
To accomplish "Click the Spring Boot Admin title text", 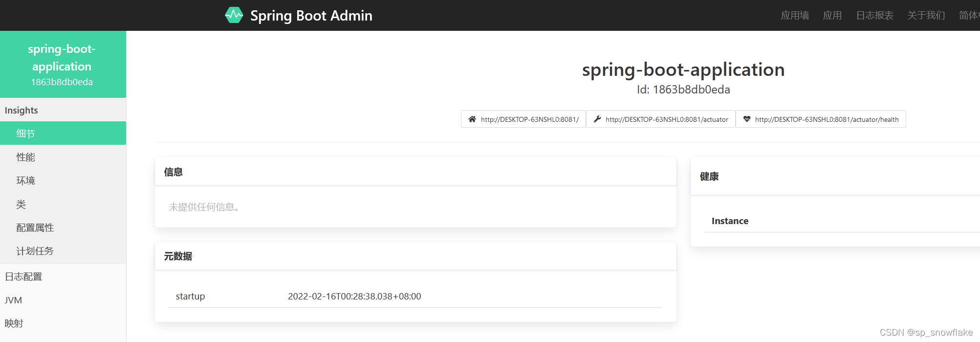I will 311,16.
